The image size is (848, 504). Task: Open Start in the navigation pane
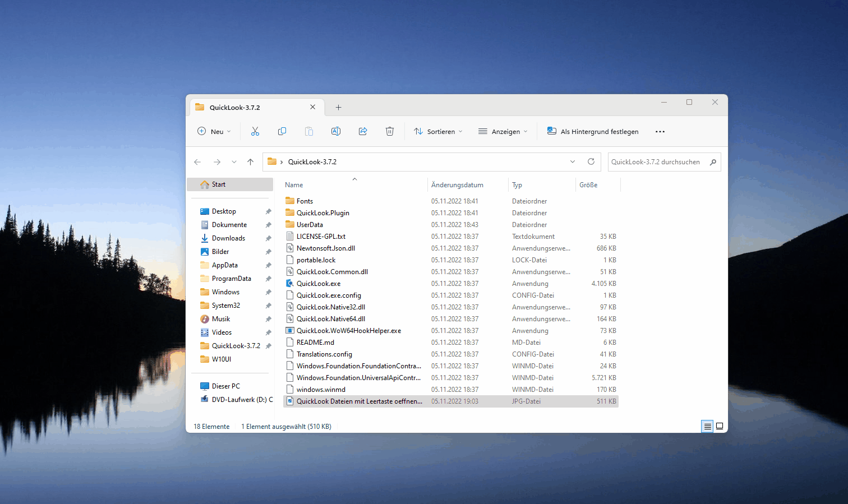(230, 184)
